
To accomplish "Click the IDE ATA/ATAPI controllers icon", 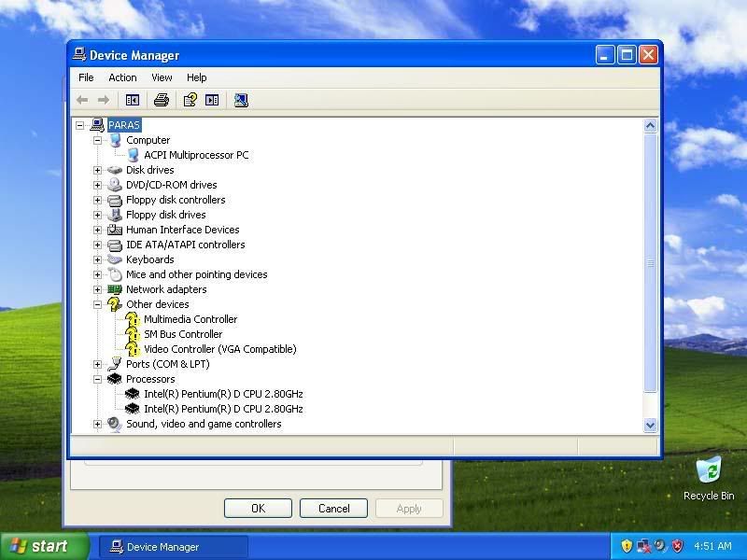I will (115, 245).
